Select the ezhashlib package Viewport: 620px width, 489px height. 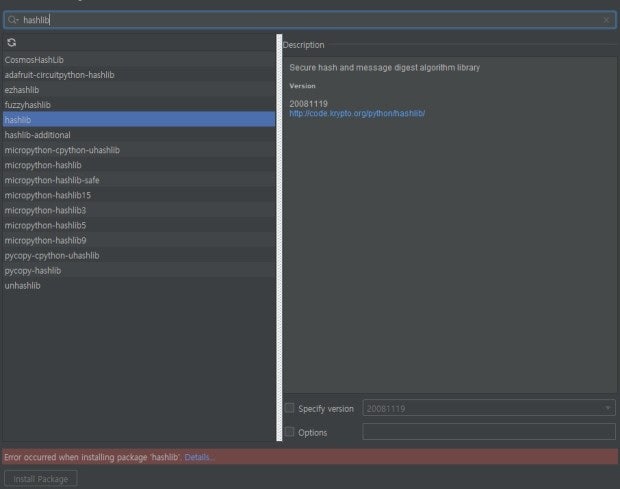pyautogui.click(x=24, y=90)
